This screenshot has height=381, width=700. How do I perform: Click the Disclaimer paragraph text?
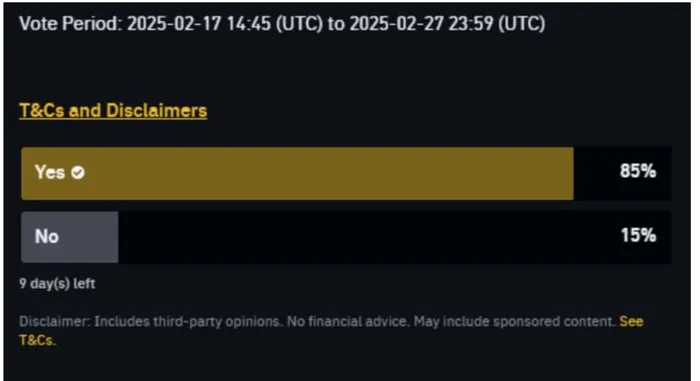(x=331, y=331)
